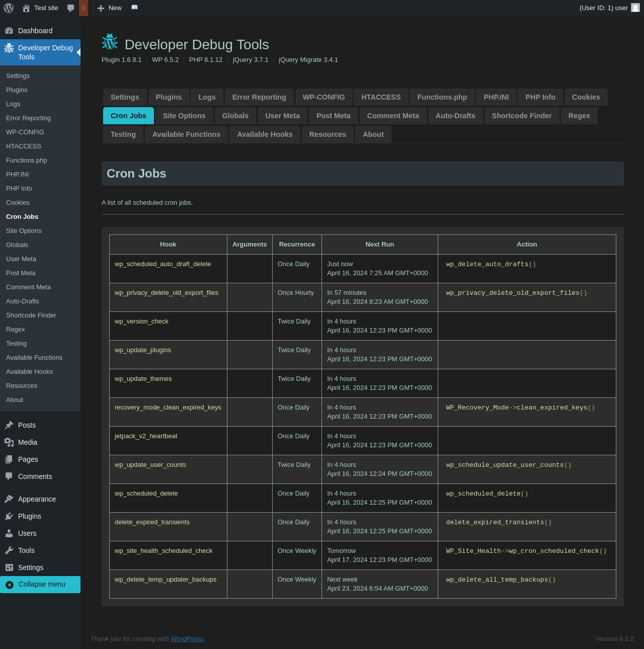
Task: Switch to the Site Options tab
Action: click(x=184, y=116)
